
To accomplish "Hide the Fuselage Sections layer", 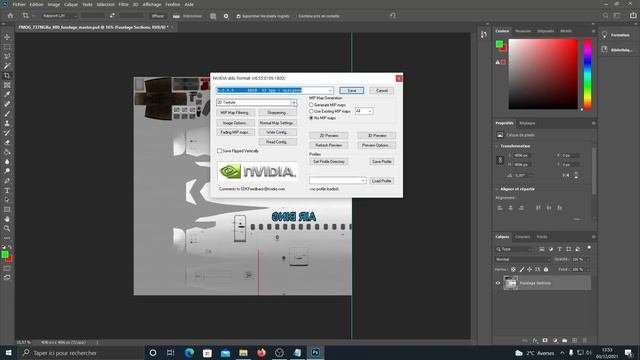I will 498,283.
